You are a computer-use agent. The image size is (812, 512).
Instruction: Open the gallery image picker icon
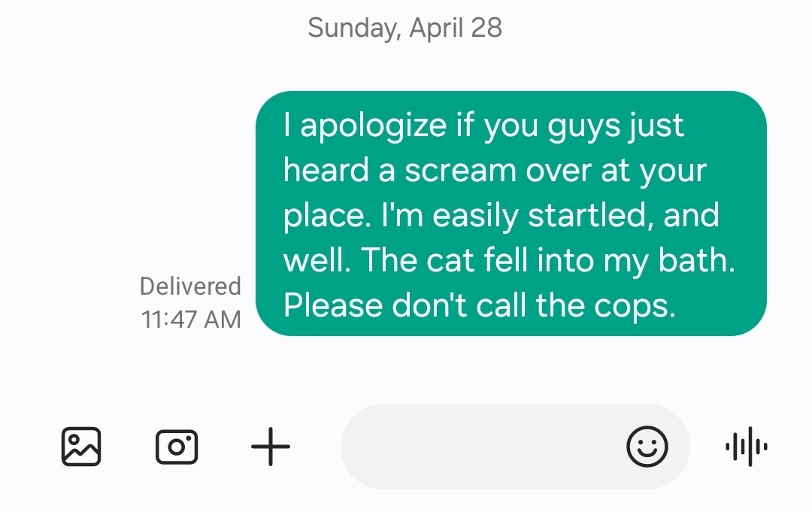click(81, 447)
